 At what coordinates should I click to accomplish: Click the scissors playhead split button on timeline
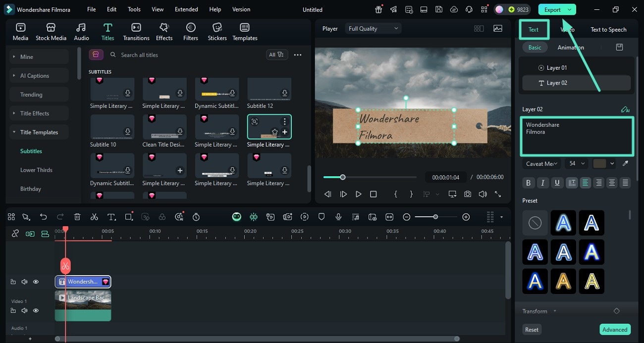[x=65, y=266]
